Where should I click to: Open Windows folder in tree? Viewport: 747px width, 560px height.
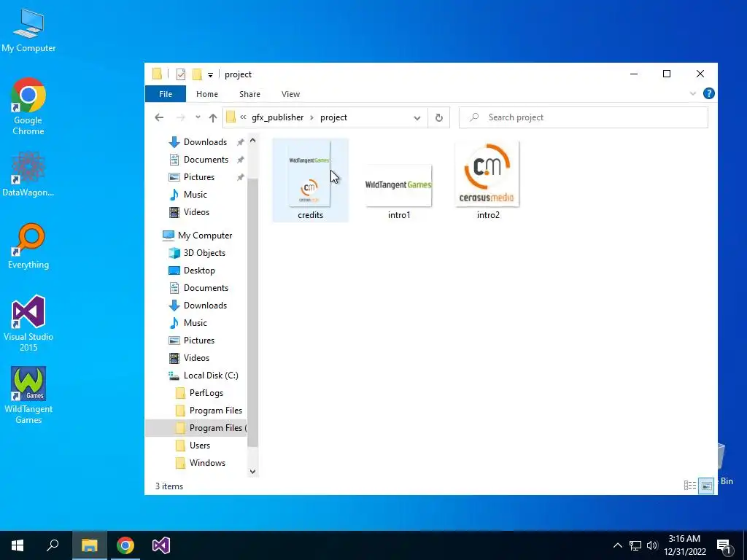tap(207, 463)
